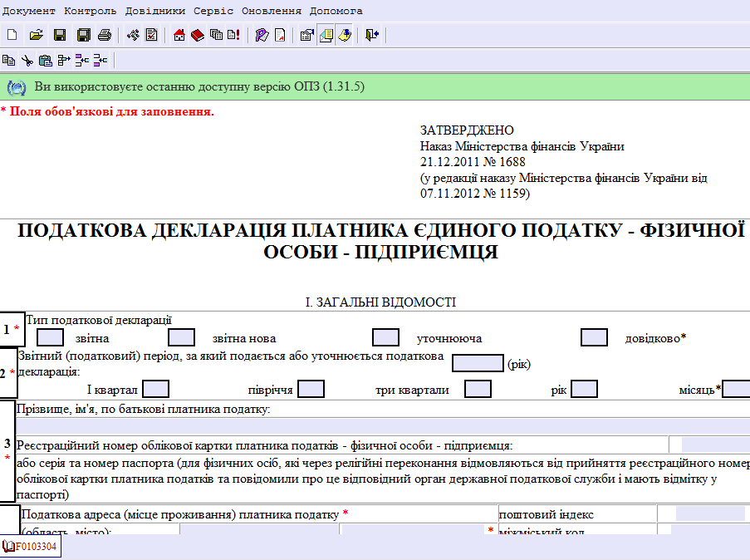Image resolution: width=750 pixels, height=560 pixels.
Task: Open the red book reference icon
Action: pos(197,35)
